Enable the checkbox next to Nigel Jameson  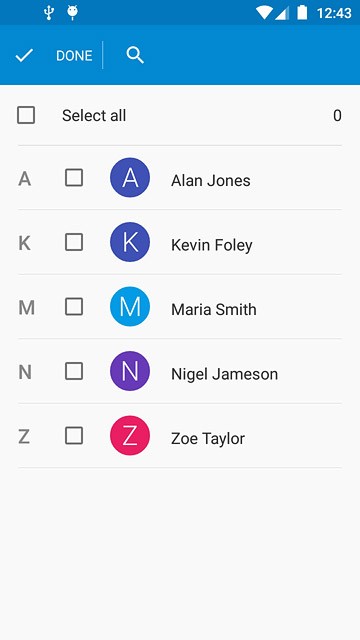74,371
